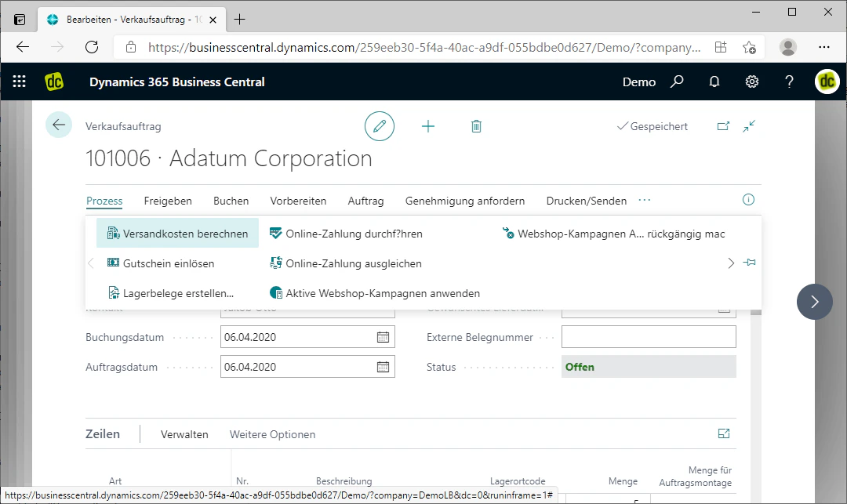This screenshot has width=847, height=504.
Task: Click the Menge column header
Action: click(623, 480)
